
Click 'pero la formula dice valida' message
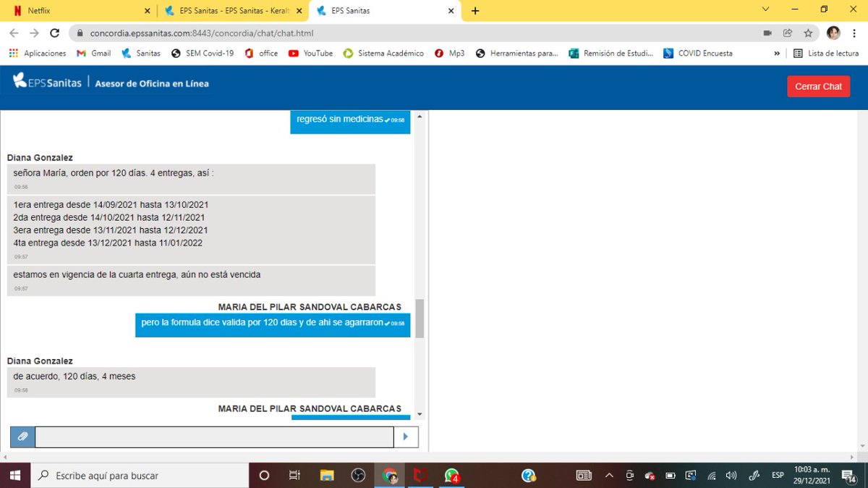[x=273, y=324]
